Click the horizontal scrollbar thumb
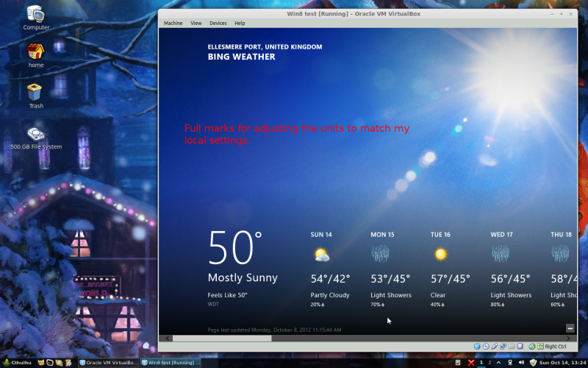The image size is (588, 368). [x=222, y=339]
